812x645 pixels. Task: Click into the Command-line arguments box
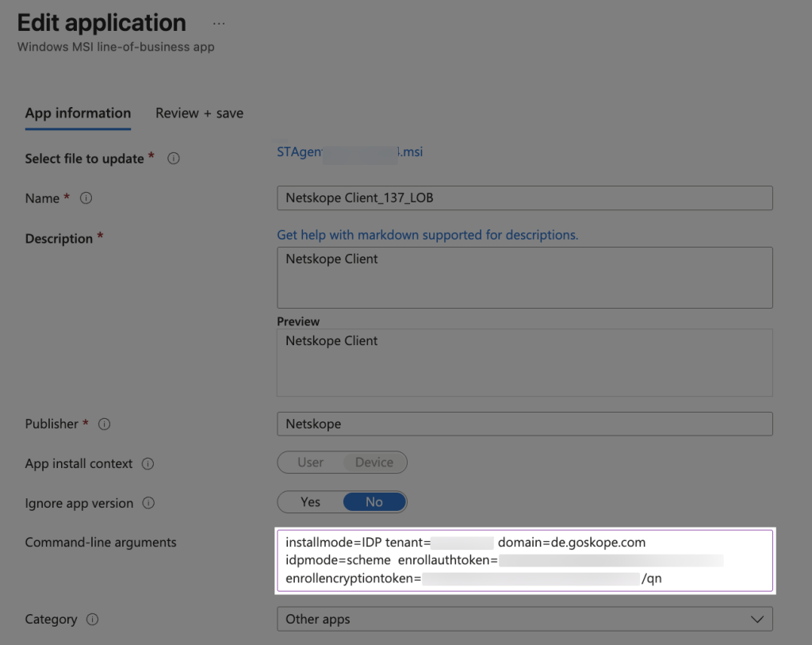pos(525,561)
